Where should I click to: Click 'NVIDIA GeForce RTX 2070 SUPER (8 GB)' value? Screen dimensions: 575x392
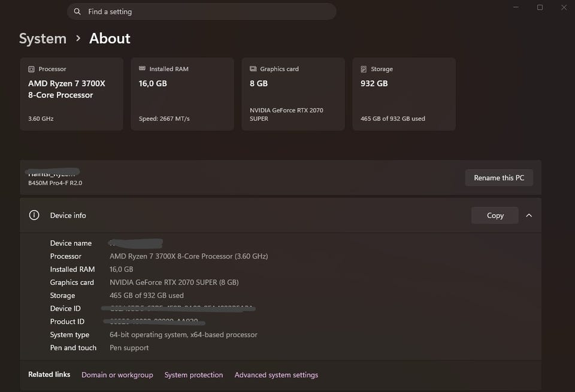point(174,282)
